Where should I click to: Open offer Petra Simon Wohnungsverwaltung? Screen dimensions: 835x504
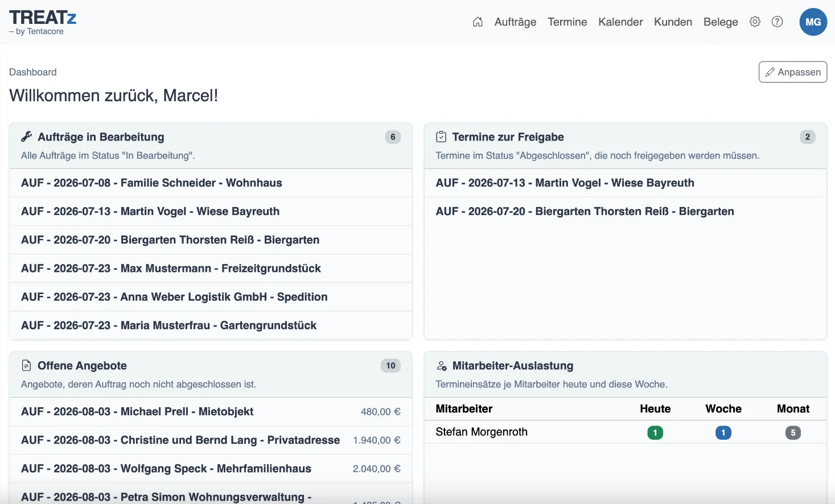(x=211, y=494)
